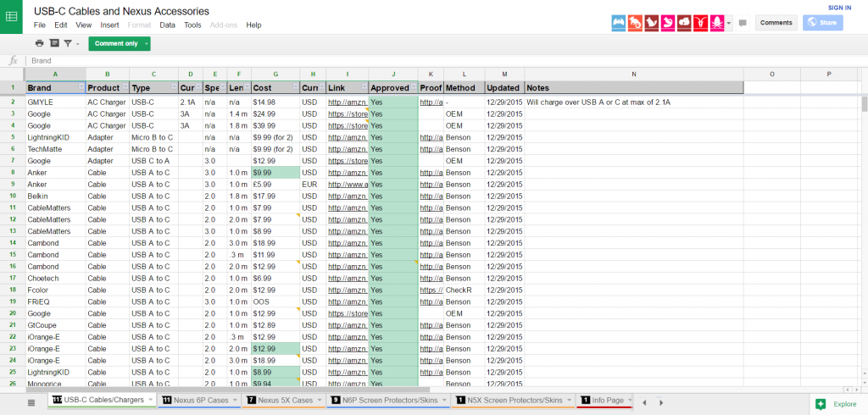Select the note about charging at 2.1A
The height and width of the screenshot is (415, 868).
click(634, 102)
